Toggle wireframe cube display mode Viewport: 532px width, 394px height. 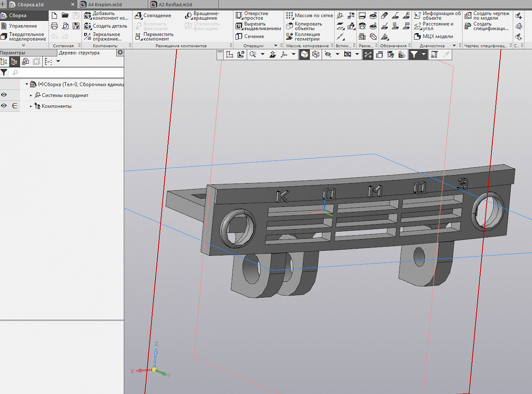(315, 54)
